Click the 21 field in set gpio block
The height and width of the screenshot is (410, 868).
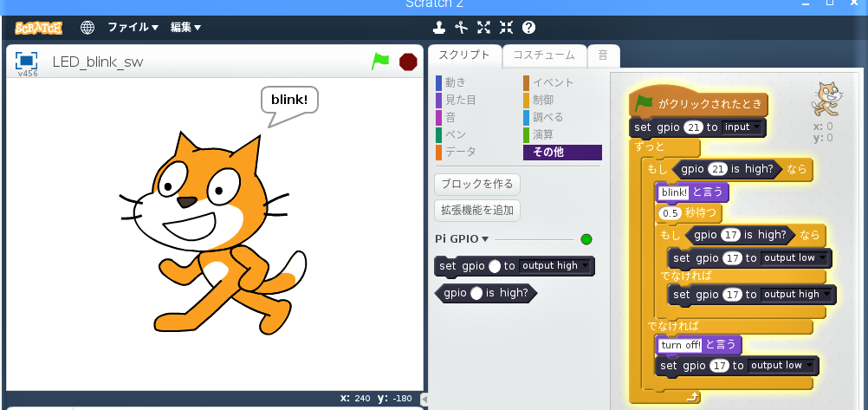(693, 127)
